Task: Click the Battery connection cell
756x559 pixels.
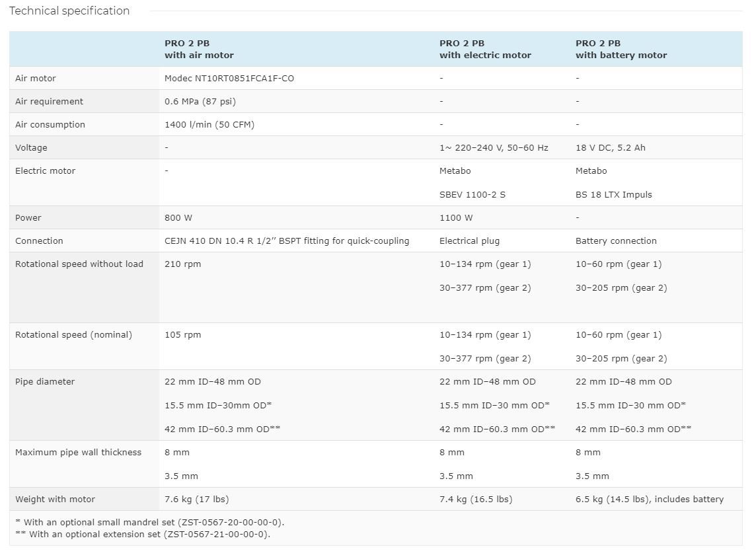Action: (616, 241)
